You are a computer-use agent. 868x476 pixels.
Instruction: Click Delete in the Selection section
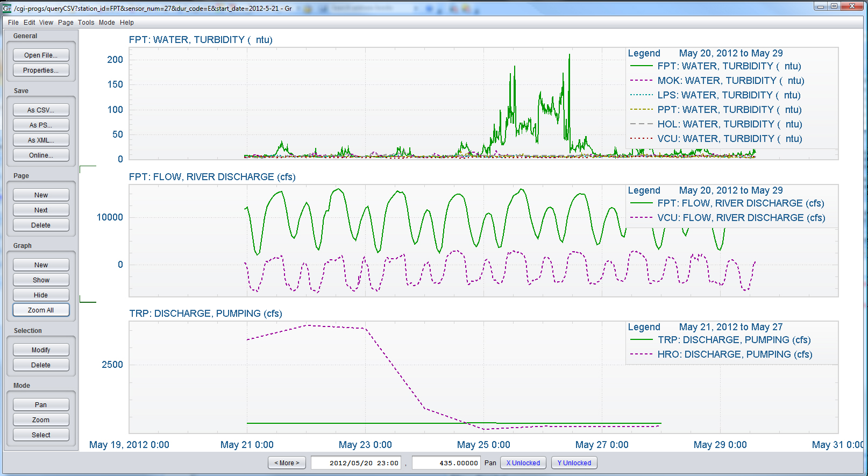[x=41, y=365]
